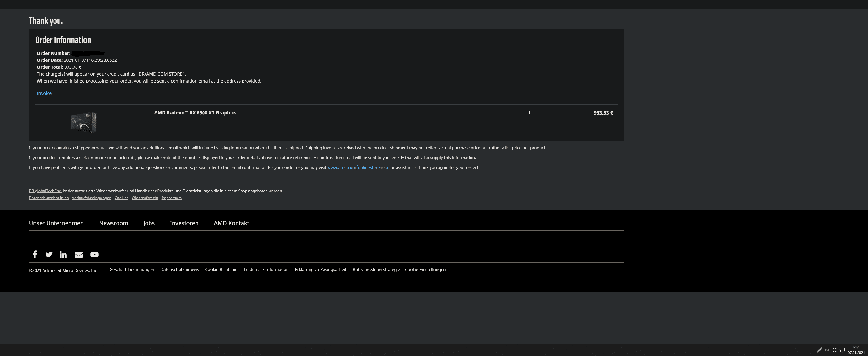Open the LinkedIn icon in footer

click(x=63, y=255)
